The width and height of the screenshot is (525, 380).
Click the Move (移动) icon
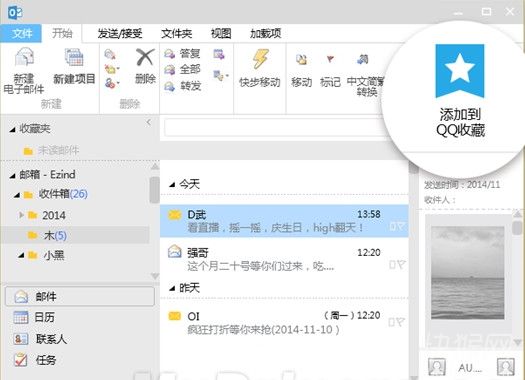coord(301,60)
